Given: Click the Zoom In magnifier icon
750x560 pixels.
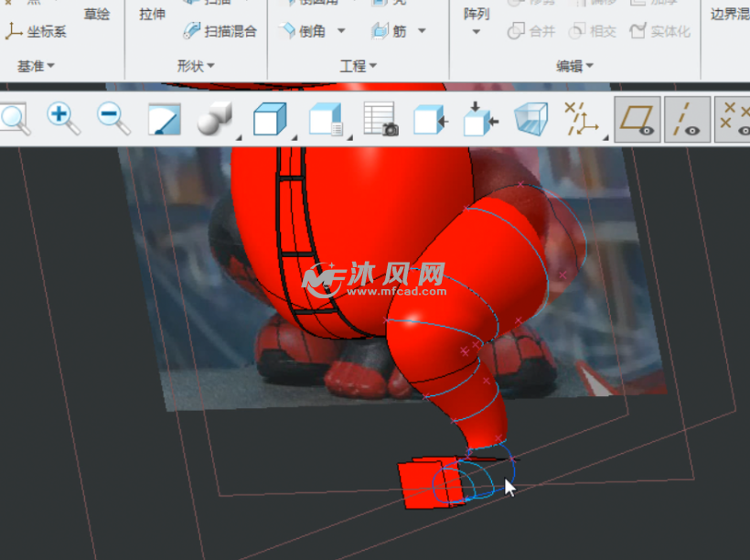Looking at the screenshot, I should pos(63,119).
